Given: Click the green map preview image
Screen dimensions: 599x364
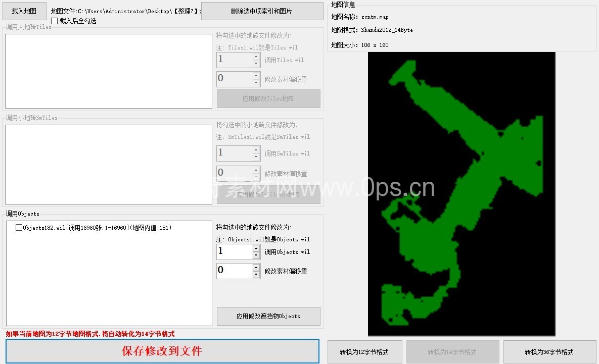Looking at the screenshot, I should coord(461,194).
